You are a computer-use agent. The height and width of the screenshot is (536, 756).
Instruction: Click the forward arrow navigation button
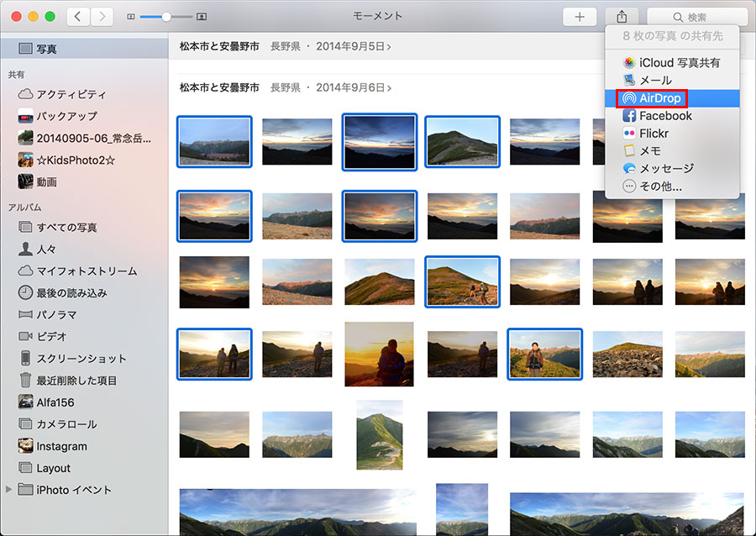coord(102,17)
